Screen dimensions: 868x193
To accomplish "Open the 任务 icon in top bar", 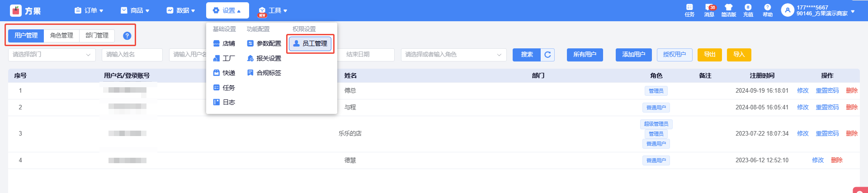I will [x=689, y=10].
